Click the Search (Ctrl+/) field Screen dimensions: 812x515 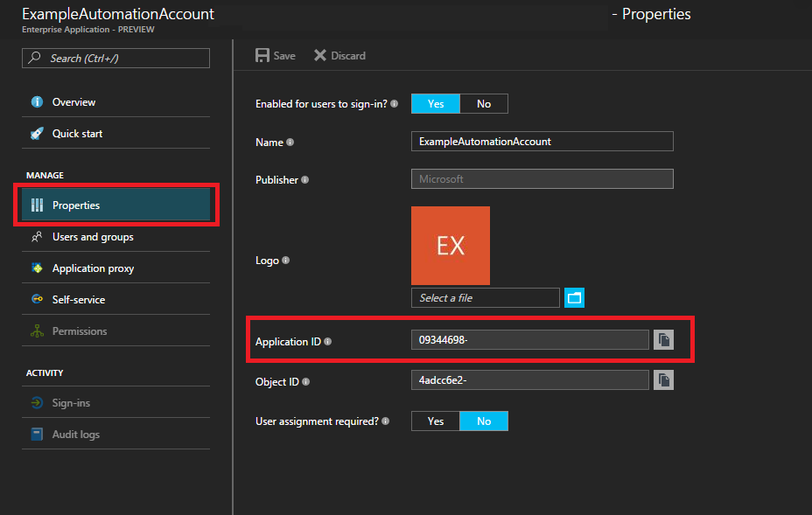tap(116, 58)
